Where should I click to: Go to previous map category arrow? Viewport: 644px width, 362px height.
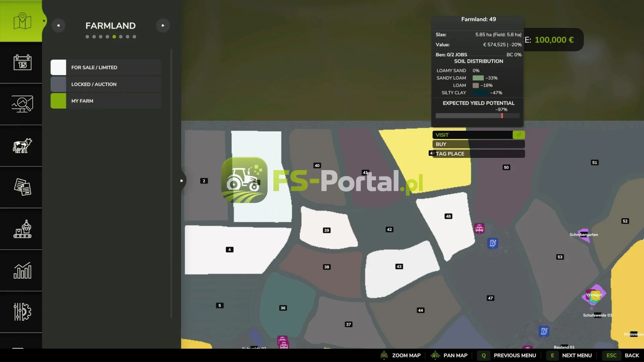click(x=58, y=25)
